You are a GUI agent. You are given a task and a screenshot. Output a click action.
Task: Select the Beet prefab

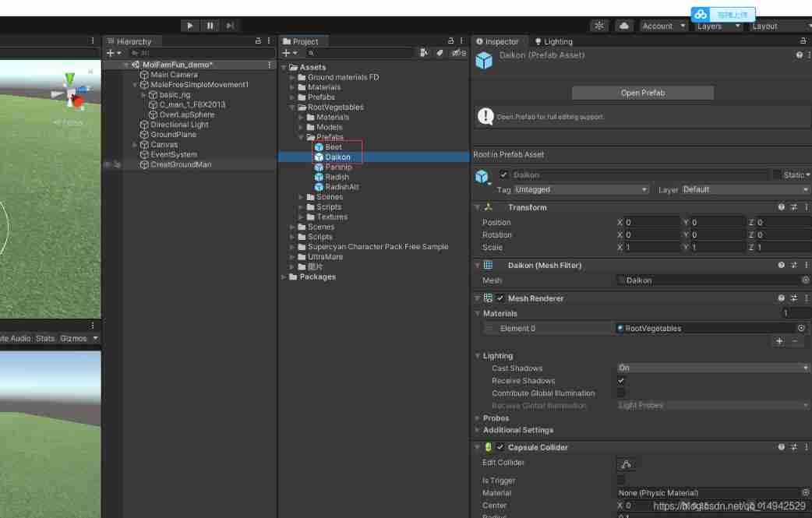point(334,147)
